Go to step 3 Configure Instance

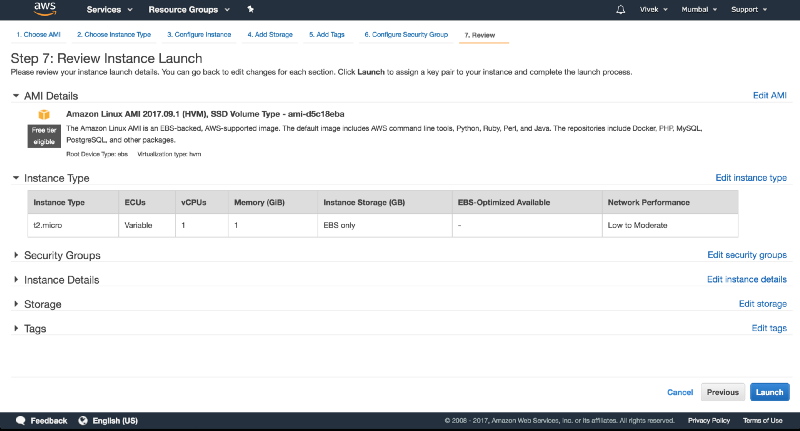[199, 35]
